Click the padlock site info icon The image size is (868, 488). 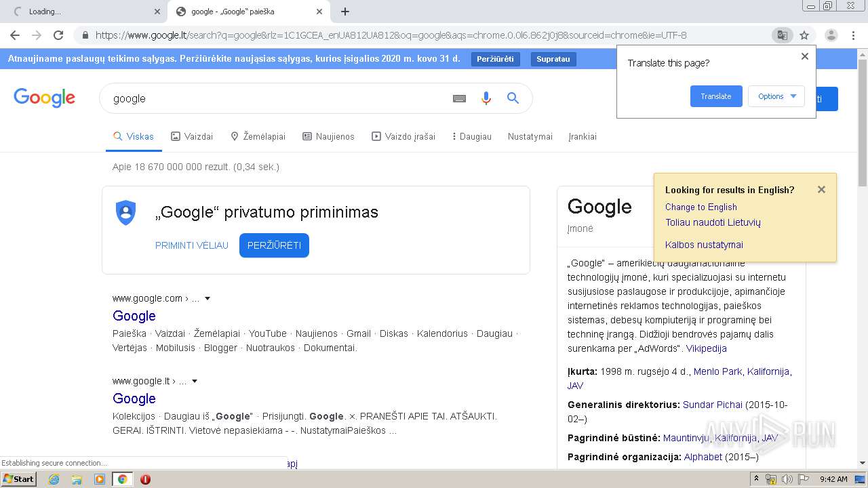85,35
